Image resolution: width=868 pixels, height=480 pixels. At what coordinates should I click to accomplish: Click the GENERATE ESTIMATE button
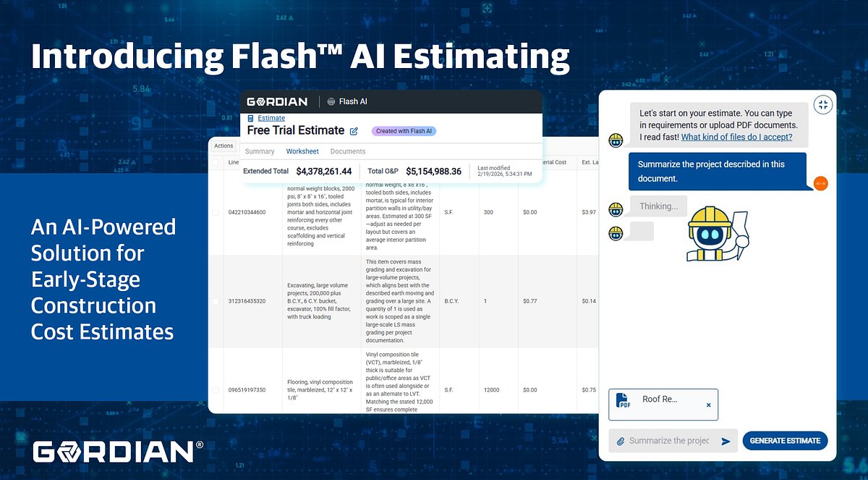[x=785, y=440]
